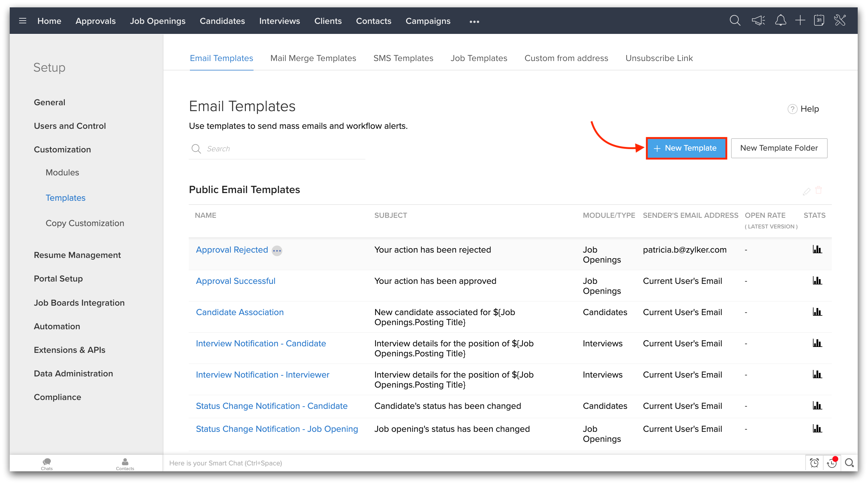
Task: Open the setup tools icon
Action: [840, 21]
